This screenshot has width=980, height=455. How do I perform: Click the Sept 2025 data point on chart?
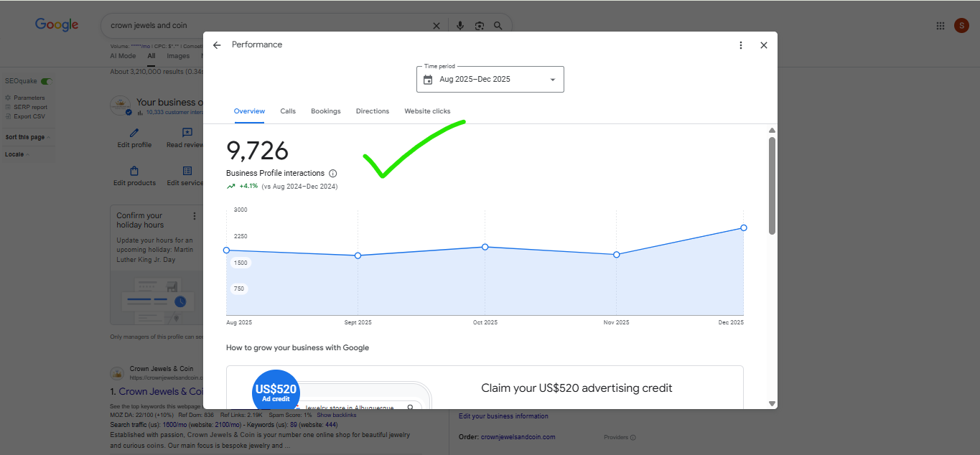click(358, 255)
